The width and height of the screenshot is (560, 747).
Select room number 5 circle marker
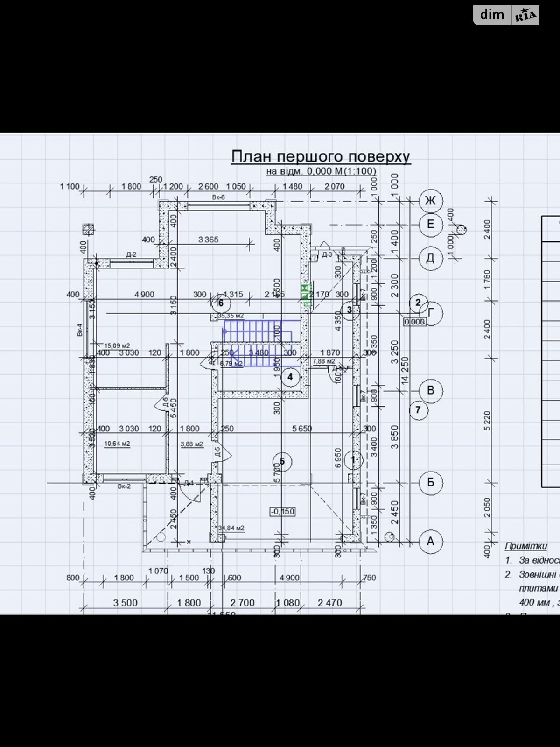282,462
